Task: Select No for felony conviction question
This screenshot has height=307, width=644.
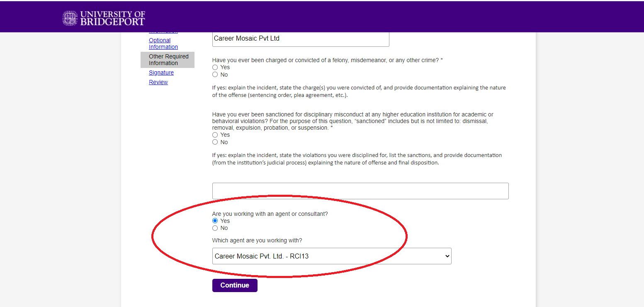Action: (215, 75)
